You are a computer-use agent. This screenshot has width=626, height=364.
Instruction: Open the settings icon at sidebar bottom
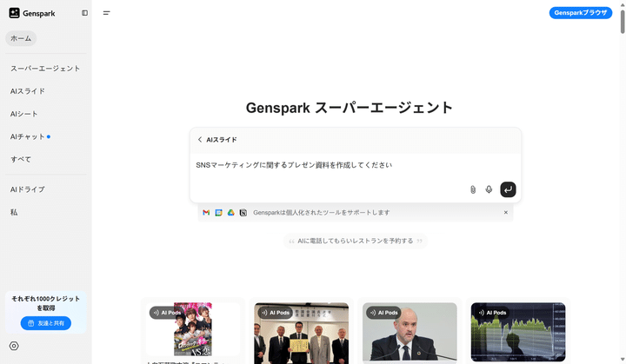(14, 346)
